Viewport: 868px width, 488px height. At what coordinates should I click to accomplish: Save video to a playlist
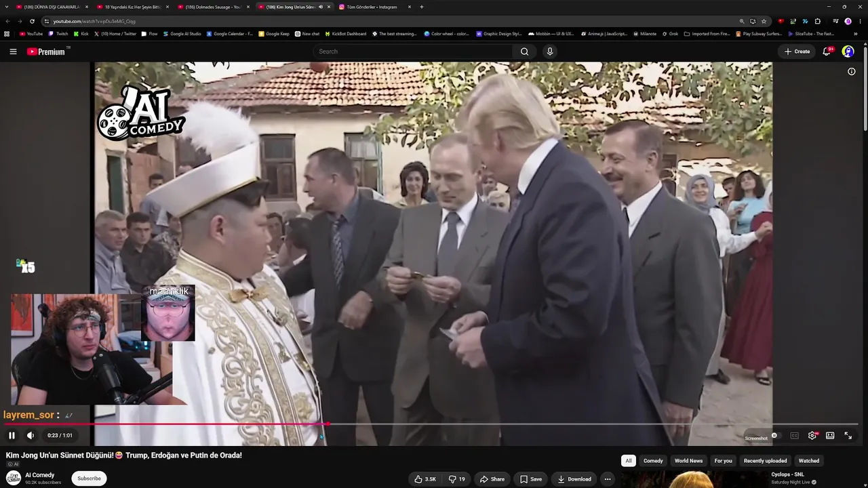coord(530,479)
